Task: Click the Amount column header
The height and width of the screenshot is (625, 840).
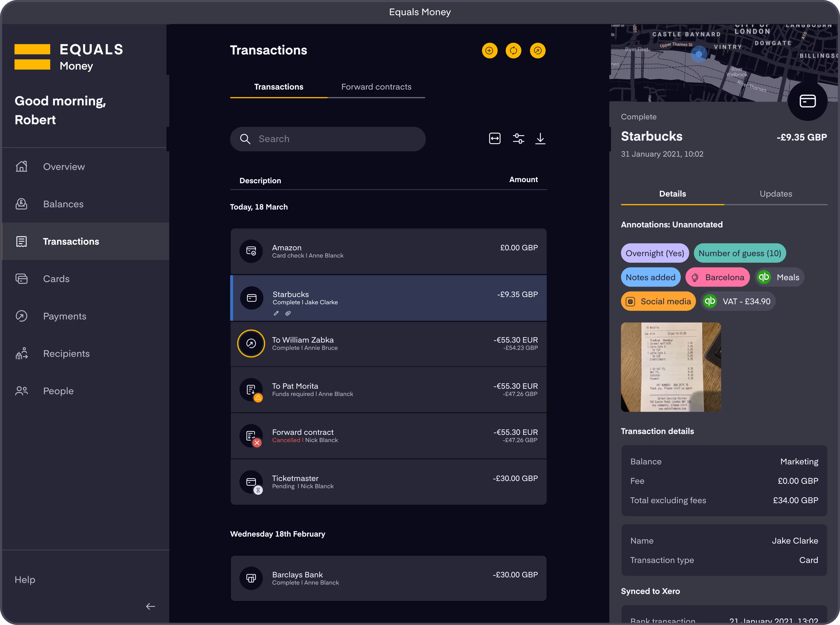Action: [523, 180]
